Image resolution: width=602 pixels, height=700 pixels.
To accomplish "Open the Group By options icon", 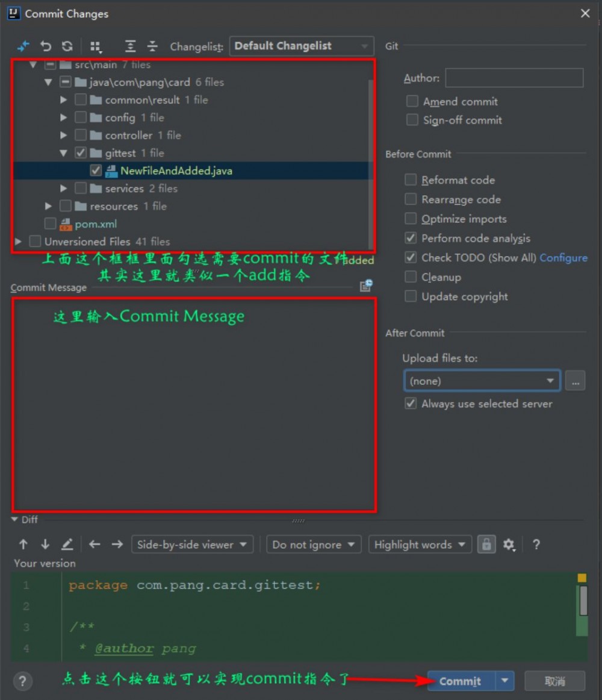I will 95,46.
